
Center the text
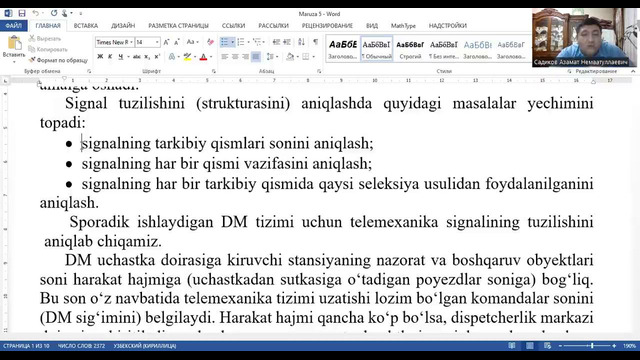[x=235, y=57]
